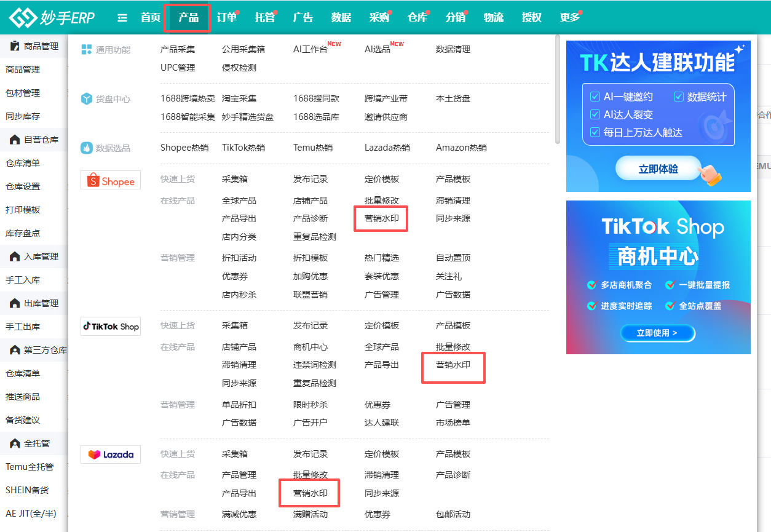Click the TikTok Shop platform logo
This screenshot has width=771, height=532.
[x=111, y=327]
